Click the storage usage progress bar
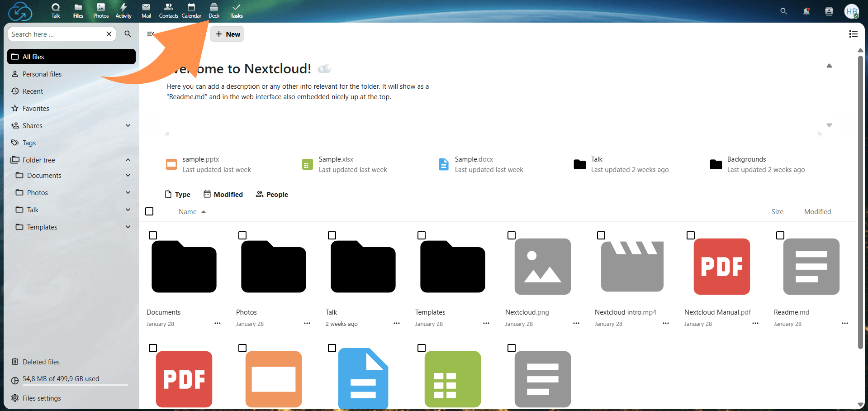 (75, 385)
